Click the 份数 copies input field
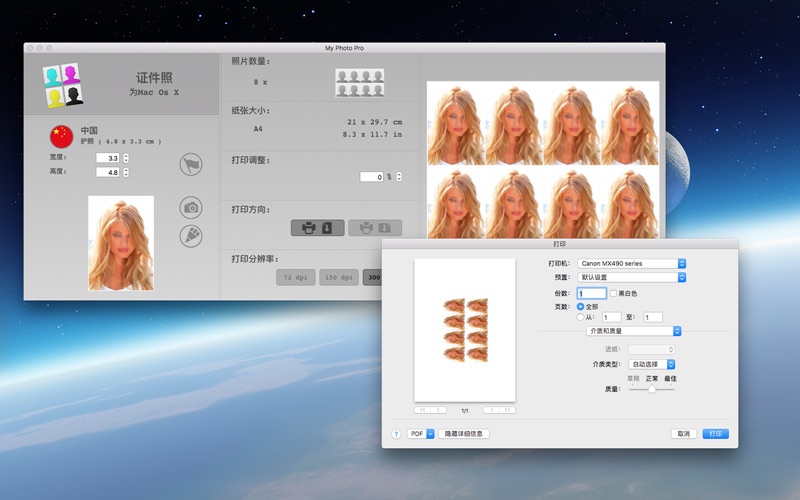Screen dimensions: 800x500 (591, 293)
